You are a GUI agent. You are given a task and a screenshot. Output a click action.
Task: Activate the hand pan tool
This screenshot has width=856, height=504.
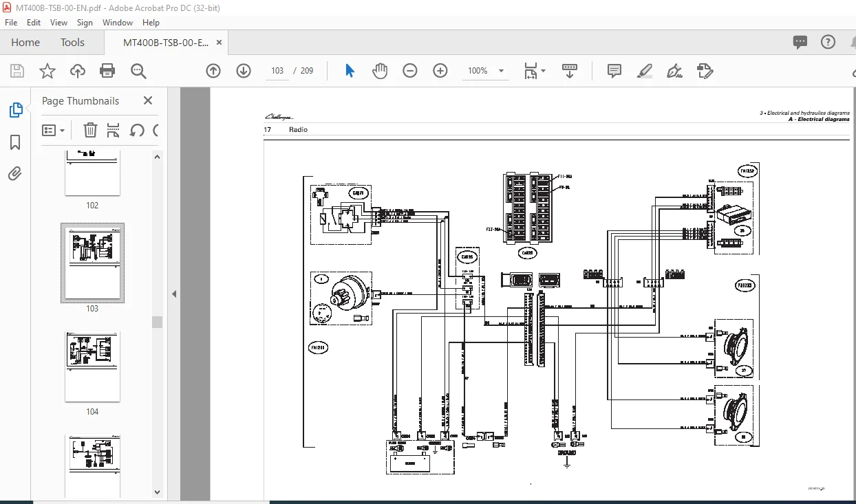coord(380,71)
